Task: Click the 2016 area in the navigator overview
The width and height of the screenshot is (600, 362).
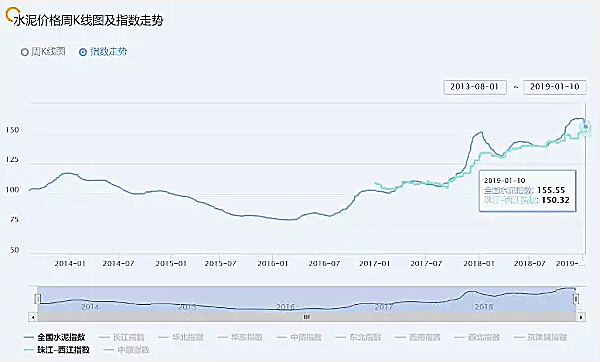Action: 285,307
